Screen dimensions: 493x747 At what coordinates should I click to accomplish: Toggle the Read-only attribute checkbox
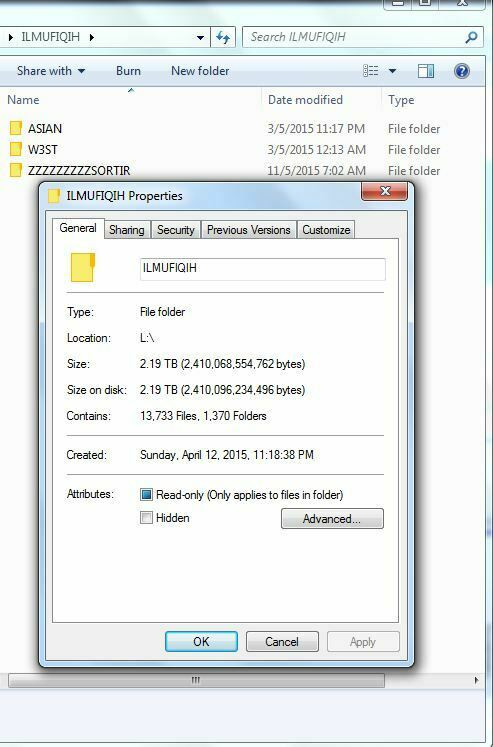[146, 495]
